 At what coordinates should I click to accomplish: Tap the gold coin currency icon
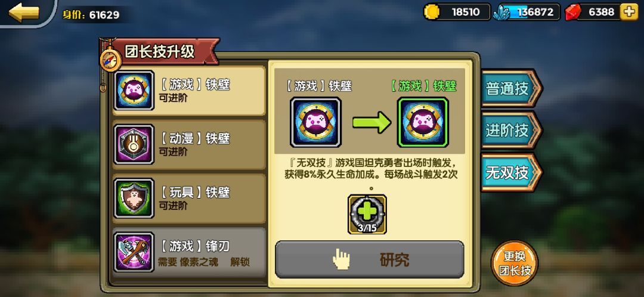432,12
